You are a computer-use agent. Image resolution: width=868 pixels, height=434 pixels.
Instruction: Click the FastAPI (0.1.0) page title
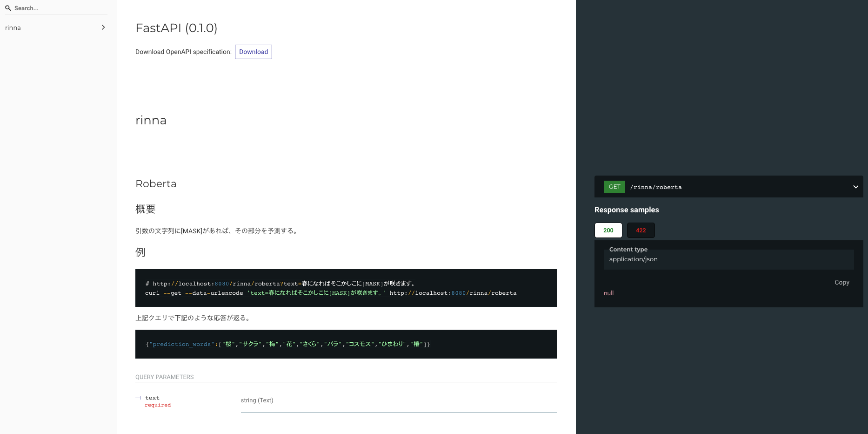176,28
